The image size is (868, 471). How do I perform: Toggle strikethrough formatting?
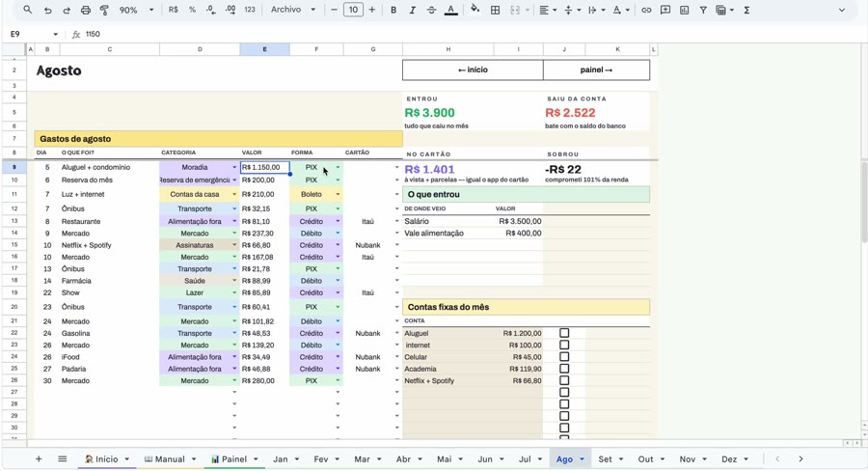pyautogui.click(x=431, y=10)
